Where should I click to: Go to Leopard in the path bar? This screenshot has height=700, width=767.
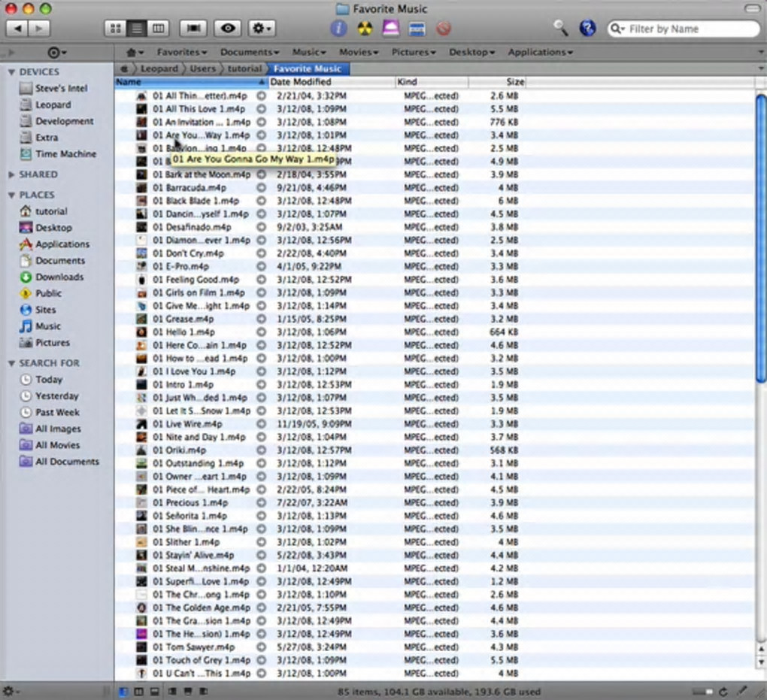[159, 68]
